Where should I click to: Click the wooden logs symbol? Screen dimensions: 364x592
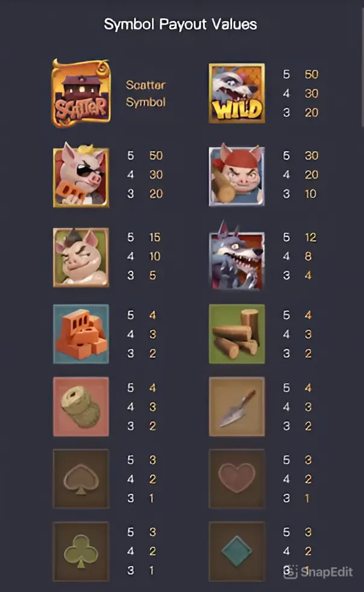coord(237,334)
